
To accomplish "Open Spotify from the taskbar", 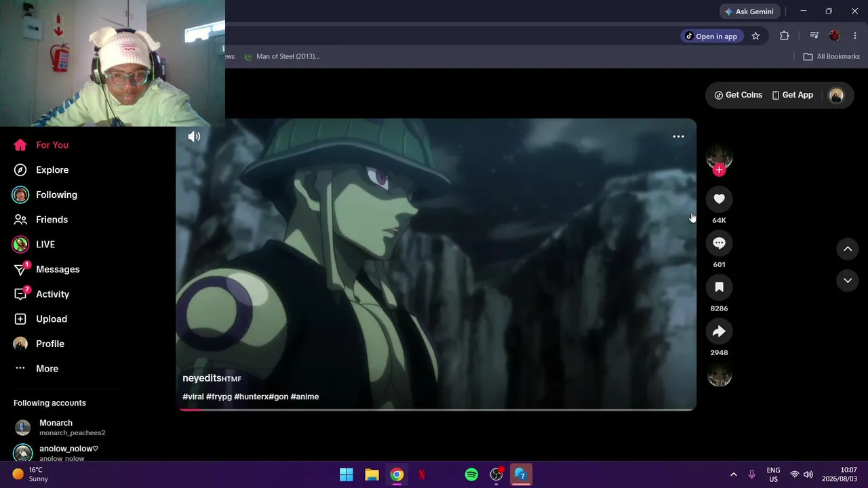I will tap(471, 474).
